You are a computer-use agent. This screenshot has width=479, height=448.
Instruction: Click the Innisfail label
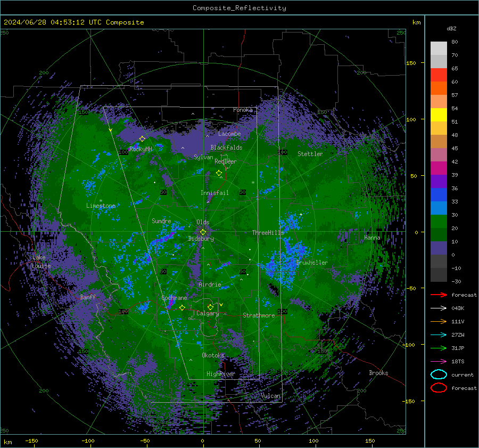pyautogui.click(x=214, y=193)
